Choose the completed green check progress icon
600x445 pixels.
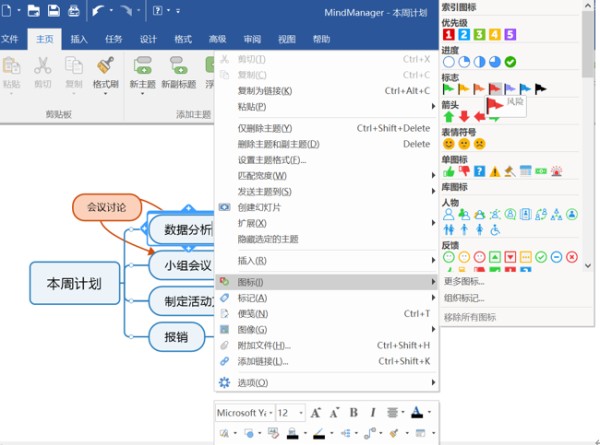click(x=510, y=62)
